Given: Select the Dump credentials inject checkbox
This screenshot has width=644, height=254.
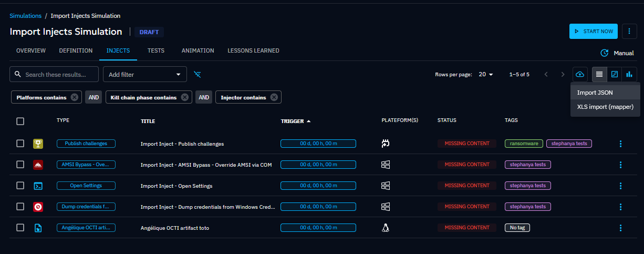Looking at the screenshot, I should [20, 207].
